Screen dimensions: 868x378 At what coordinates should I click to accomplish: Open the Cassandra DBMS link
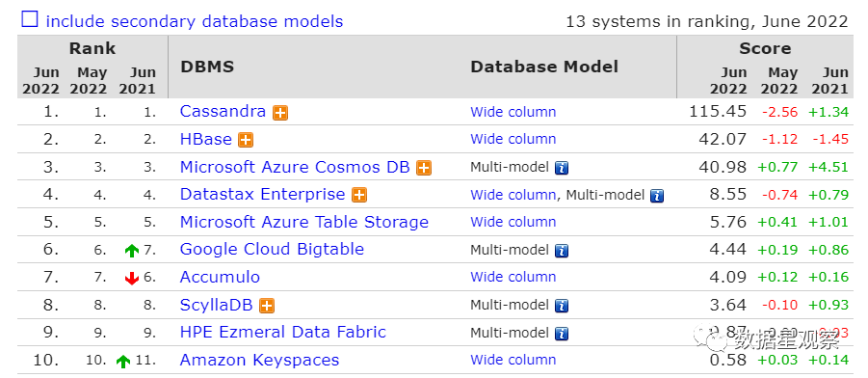click(x=224, y=112)
